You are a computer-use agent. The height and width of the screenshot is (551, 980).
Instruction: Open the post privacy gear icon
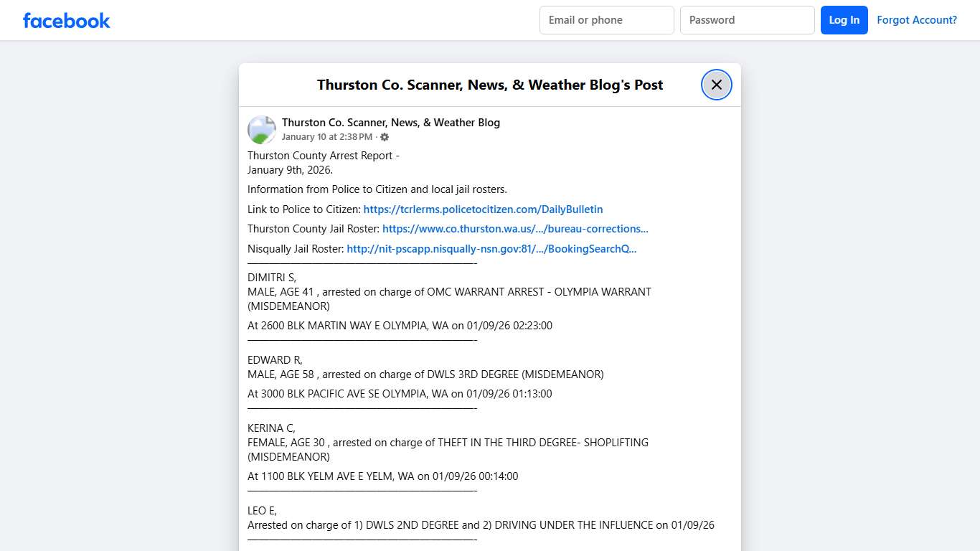[x=385, y=137]
